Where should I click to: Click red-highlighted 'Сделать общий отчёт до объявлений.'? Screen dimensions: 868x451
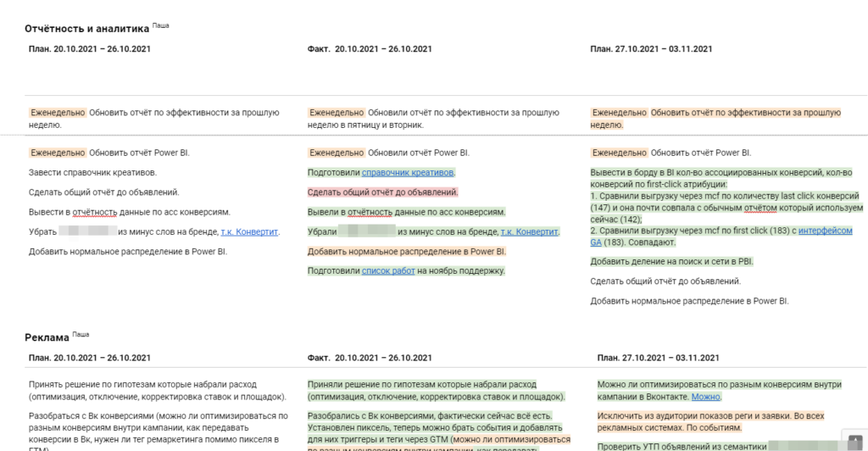[383, 192]
